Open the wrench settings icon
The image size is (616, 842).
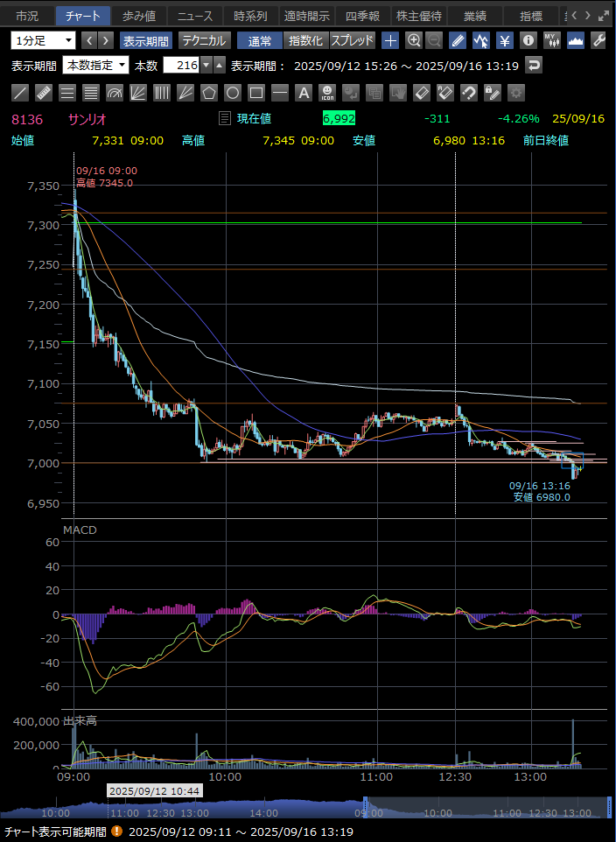tap(599, 40)
